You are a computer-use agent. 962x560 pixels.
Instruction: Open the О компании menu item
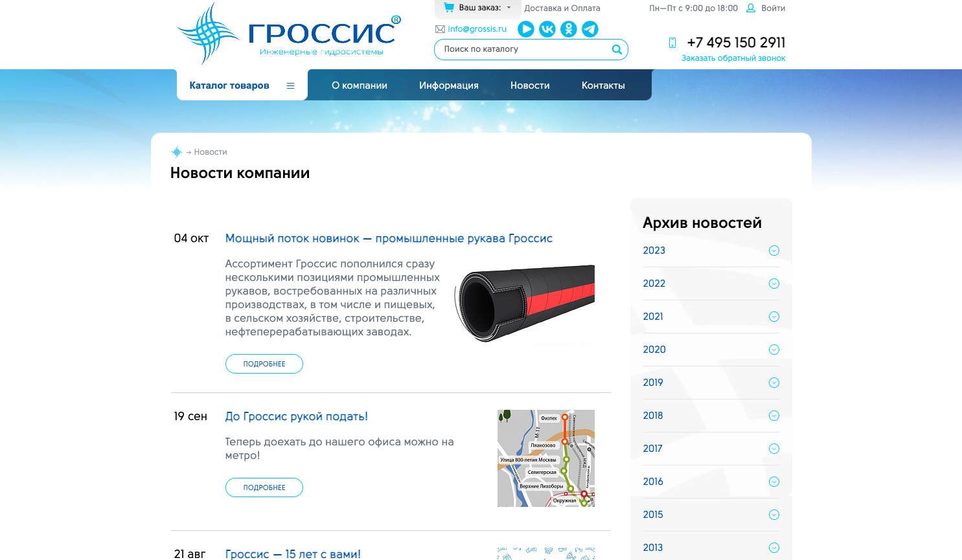(x=360, y=85)
